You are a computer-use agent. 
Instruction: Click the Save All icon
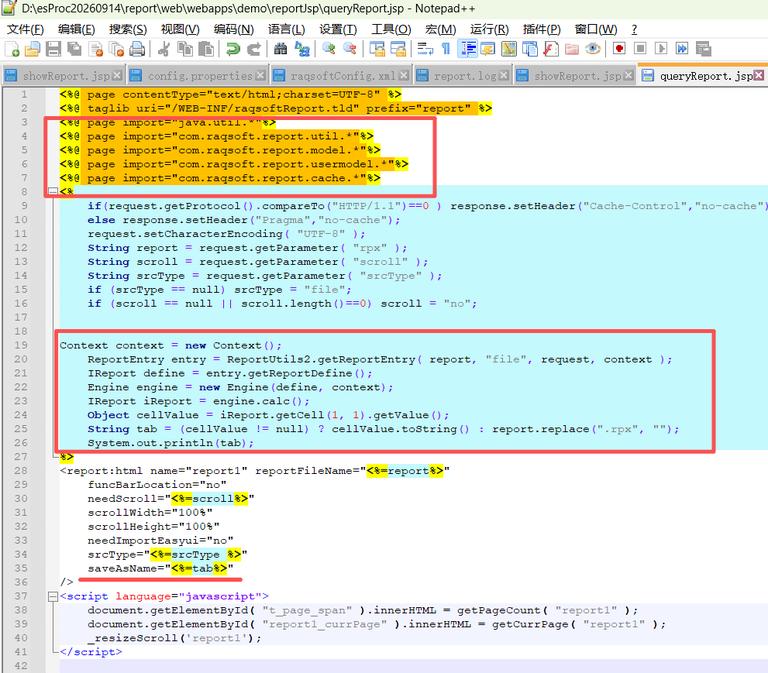tap(74, 49)
